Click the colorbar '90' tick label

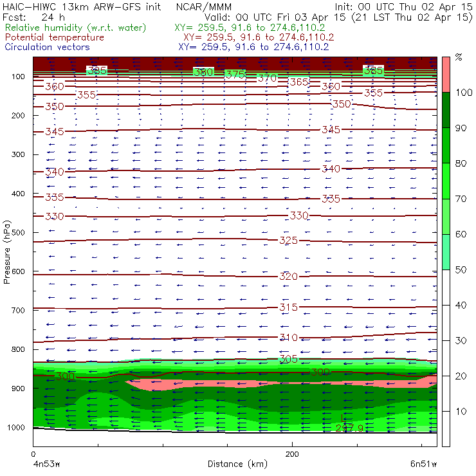pos(461,128)
